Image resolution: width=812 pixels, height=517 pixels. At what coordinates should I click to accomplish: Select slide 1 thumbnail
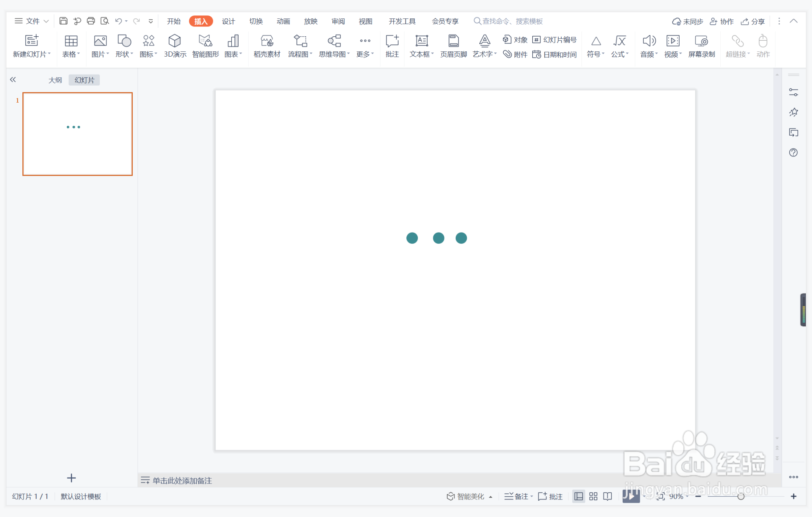pyautogui.click(x=77, y=134)
